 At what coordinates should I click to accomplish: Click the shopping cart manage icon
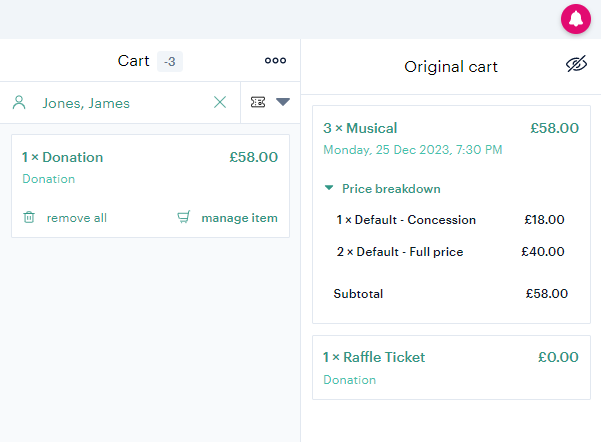pos(184,217)
